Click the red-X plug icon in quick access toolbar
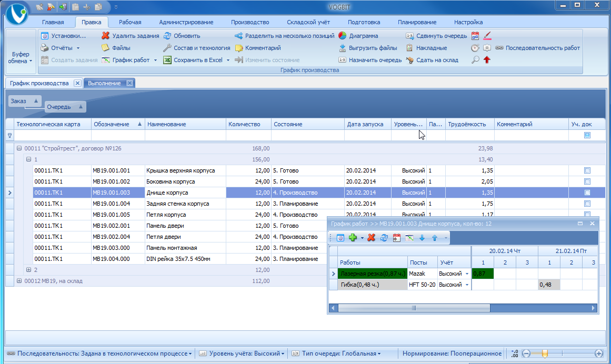 coord(51,7)
